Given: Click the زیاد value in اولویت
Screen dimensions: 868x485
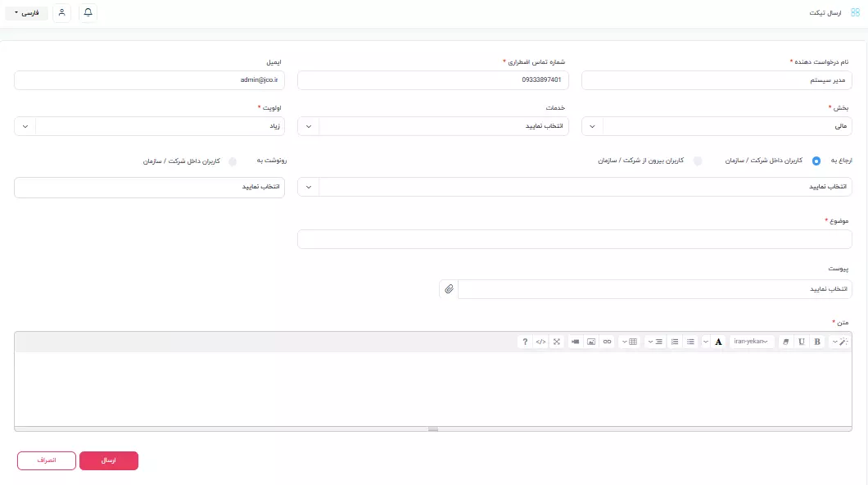Looking at the screenshot, I should tap(274, 126).
